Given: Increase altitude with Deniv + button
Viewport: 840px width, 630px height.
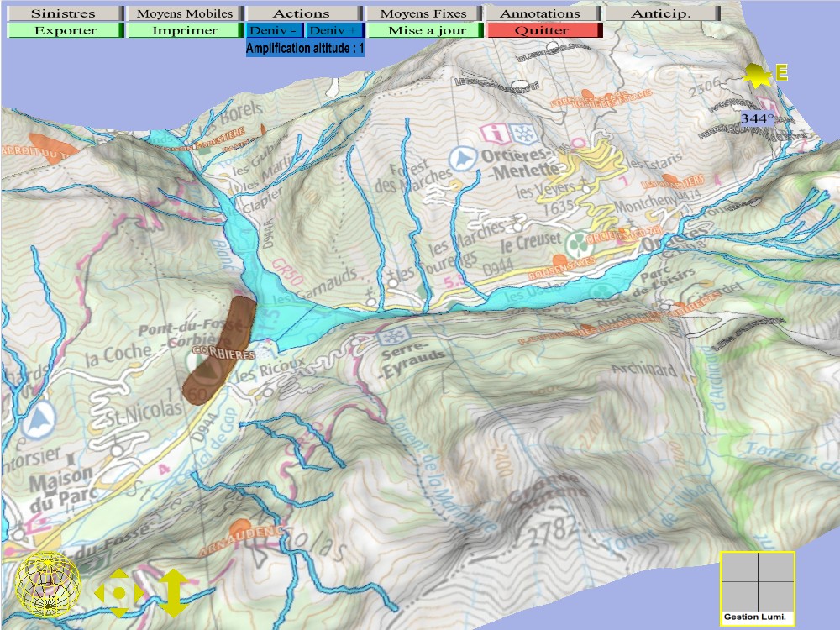Looking at the screenshot, I should click(334, 30).
